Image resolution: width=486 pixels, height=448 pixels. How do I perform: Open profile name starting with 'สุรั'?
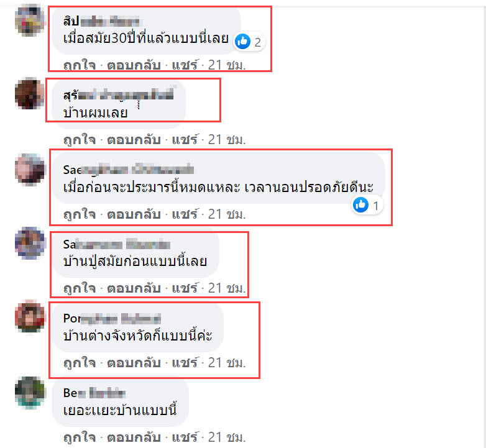click(119, 94)
